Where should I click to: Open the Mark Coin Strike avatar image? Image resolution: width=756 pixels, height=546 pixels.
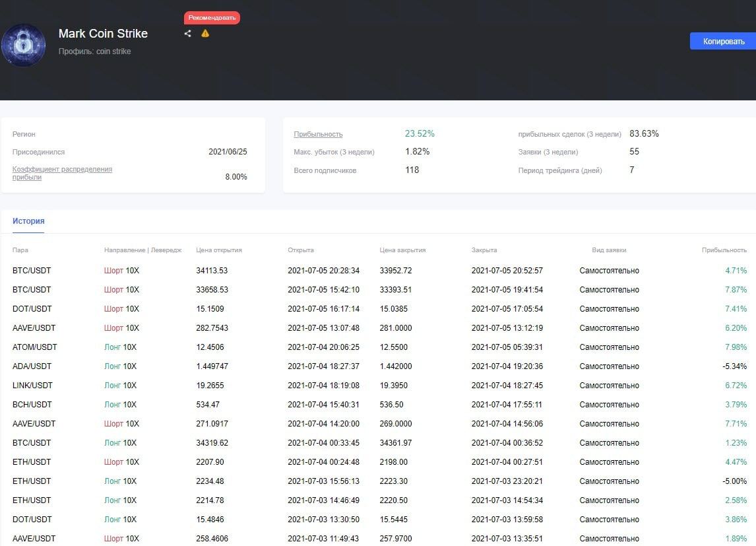(23, 45)
